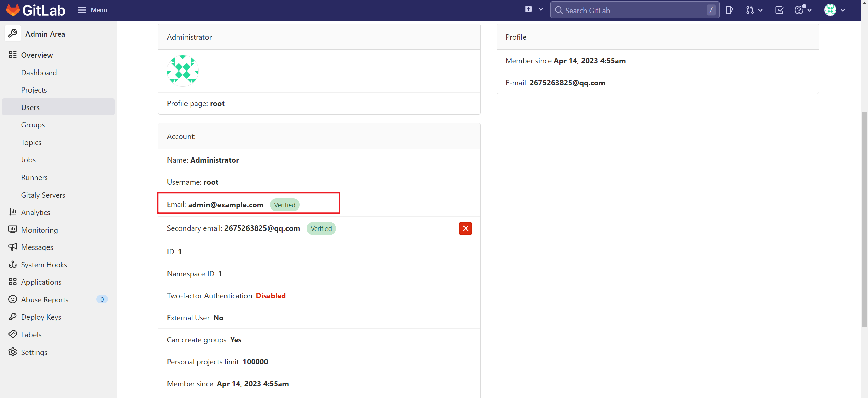Open Applications section
Image resolution: width=868 pixels, height=398 pixels.
pyautogui.click(x=41, y=282)
